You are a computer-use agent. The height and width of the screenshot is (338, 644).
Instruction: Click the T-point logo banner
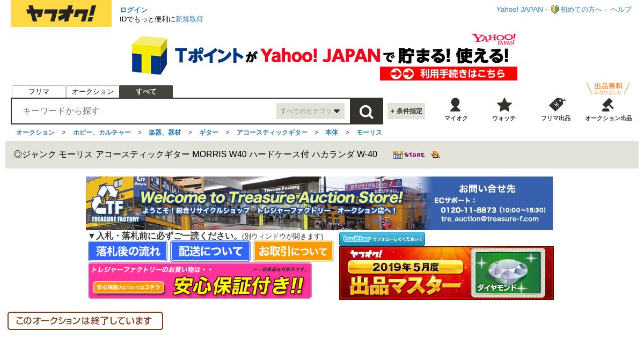(324, 57)
